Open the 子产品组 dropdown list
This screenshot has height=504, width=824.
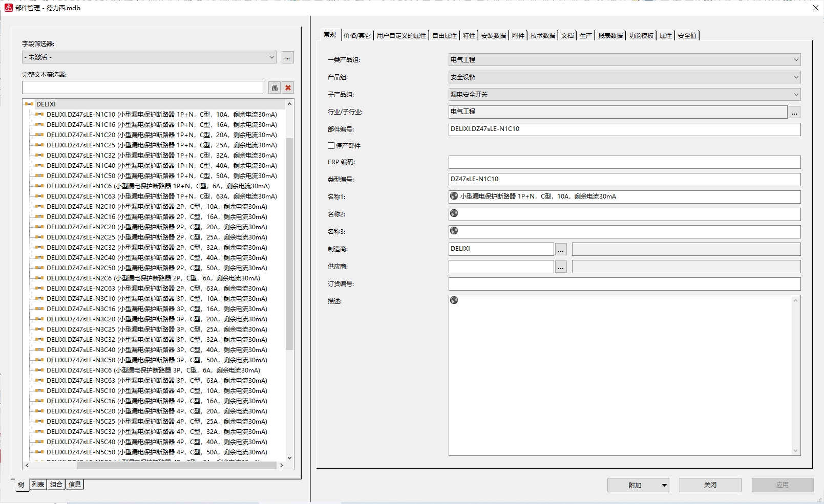796,95
